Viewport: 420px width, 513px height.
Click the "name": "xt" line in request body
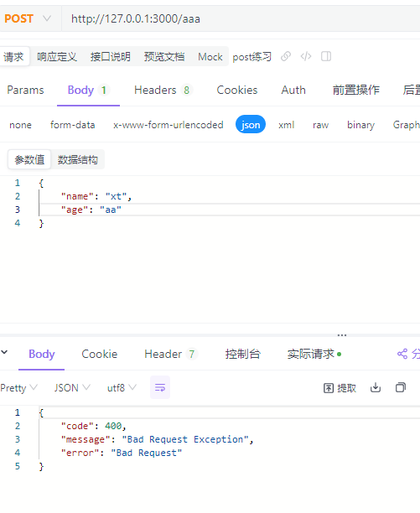pos(96,196)
